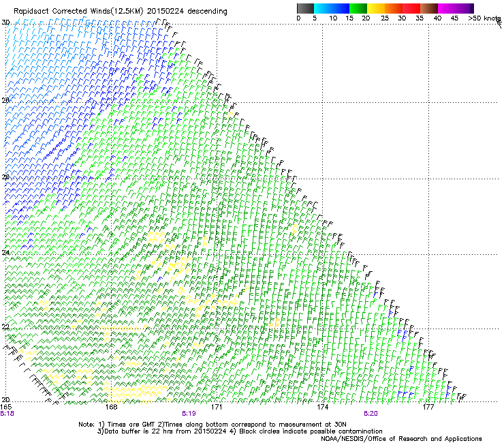
Task: Click the longitude '174' label on bottom axis
Action: pos(322,407)
